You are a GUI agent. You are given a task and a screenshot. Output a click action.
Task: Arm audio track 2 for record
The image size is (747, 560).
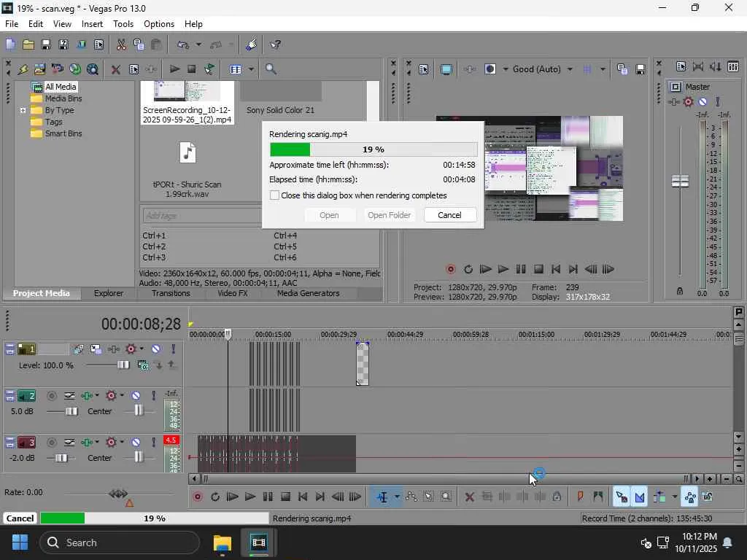[52, 396]
